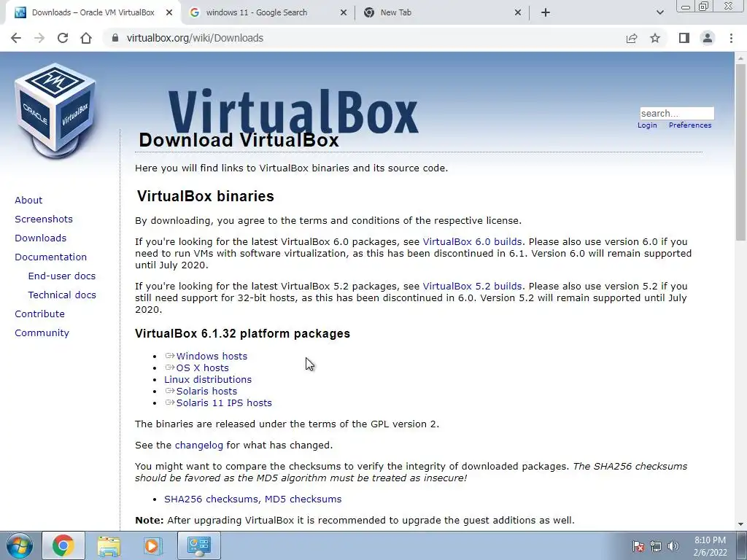
Task: Click the padlock site info icon
Action: tap(115, 38)
